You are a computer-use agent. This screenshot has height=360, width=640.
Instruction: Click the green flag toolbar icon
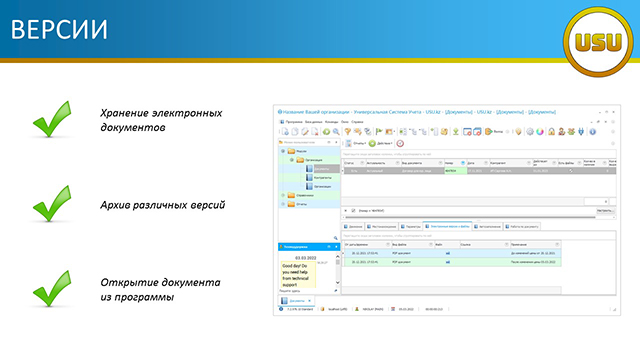pos(379,131)
